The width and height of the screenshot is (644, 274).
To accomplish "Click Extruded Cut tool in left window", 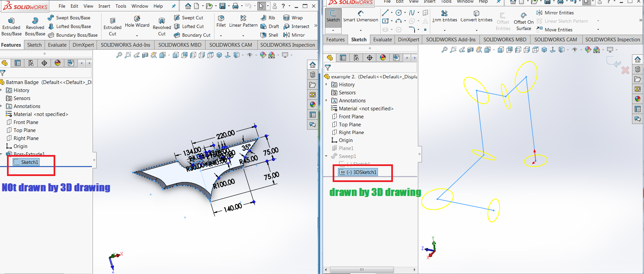I will (x=113, y=27).
